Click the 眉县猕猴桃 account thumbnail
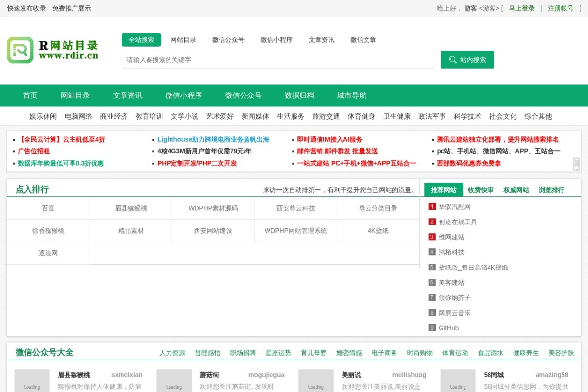Viewport: 588px width, 392px height. [32, 381]
